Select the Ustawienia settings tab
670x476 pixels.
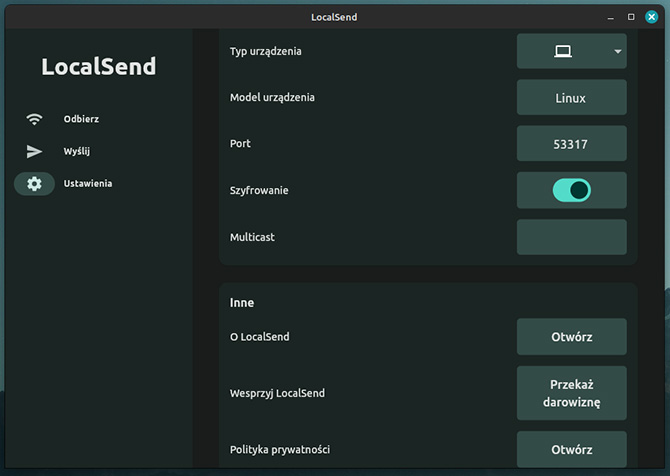pos(64,184)
